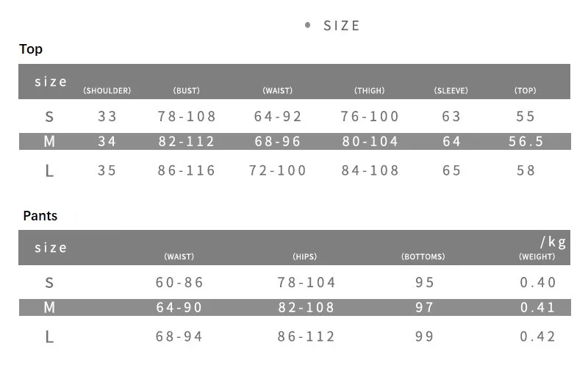Click the THIGH column header
Image resolution: width=588 pixels, height=382 pixels.
[370, 90]
